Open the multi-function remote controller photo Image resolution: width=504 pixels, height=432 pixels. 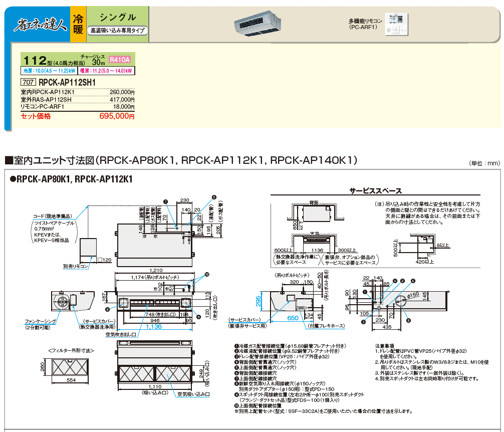point(397,24)
